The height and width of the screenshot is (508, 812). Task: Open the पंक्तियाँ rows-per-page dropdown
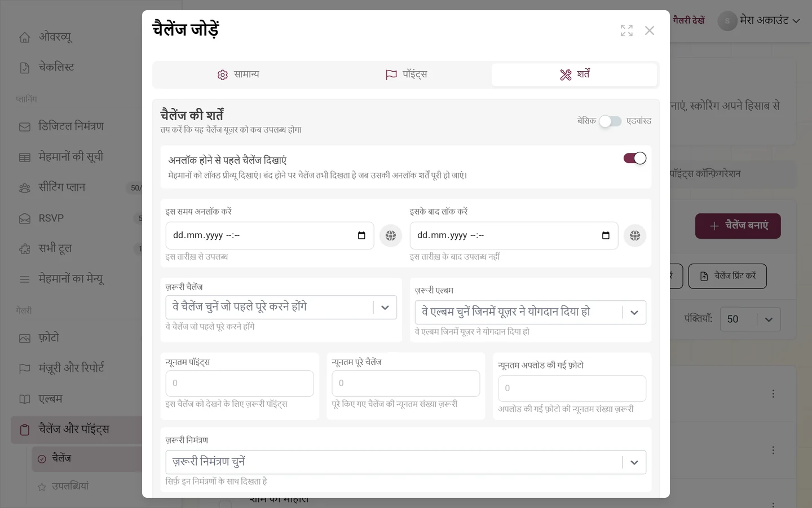[750, 319]
